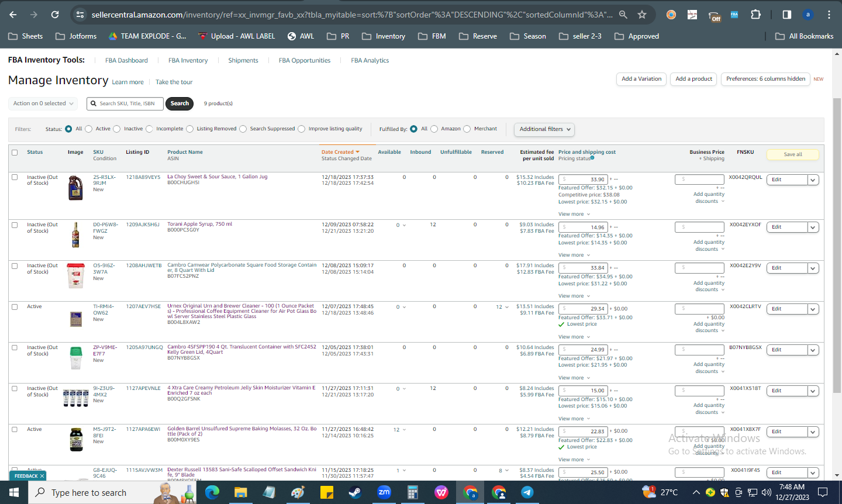Screen dimensions: 842x504
Task: Open the Shipments tab
Action: click(243, 61)
